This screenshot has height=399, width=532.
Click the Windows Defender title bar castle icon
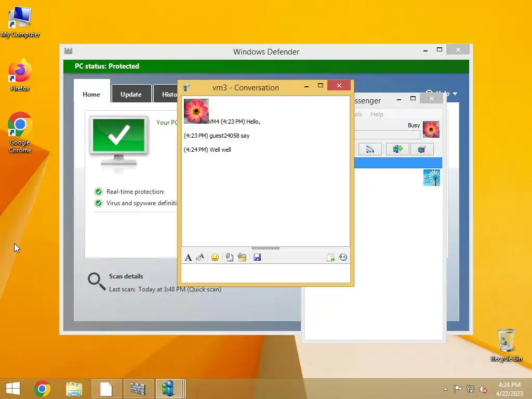tap(68, 51)
